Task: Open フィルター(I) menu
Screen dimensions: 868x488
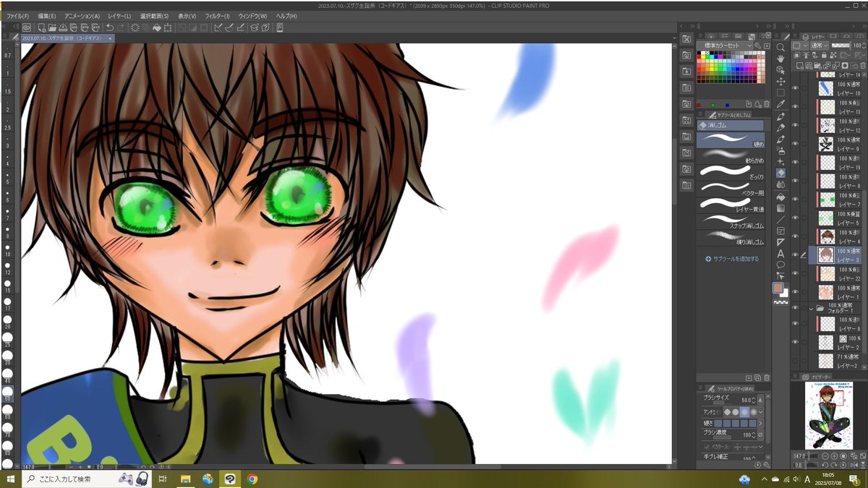Action: pyautogui.click(x=217, y=16)
